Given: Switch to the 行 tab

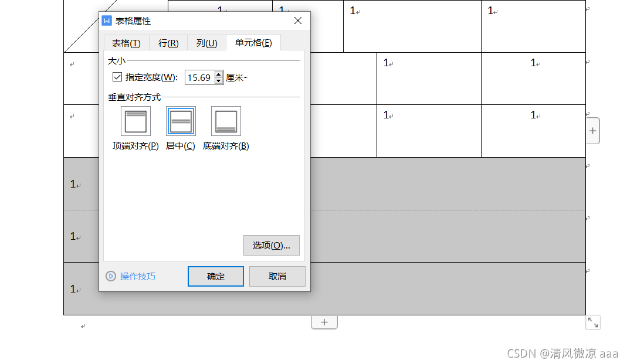Looking at the screenshot, I should (168, 42).
